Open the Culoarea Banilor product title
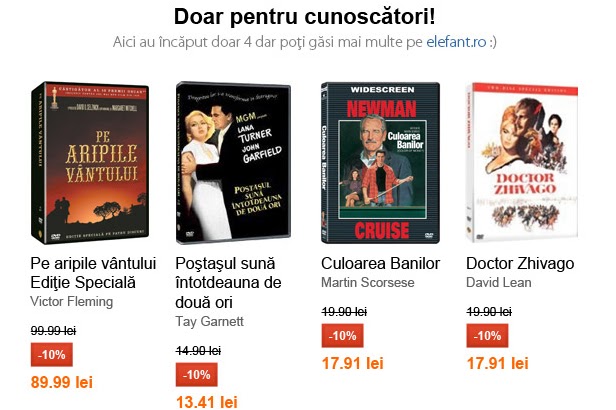 click(x=380, y=264)
